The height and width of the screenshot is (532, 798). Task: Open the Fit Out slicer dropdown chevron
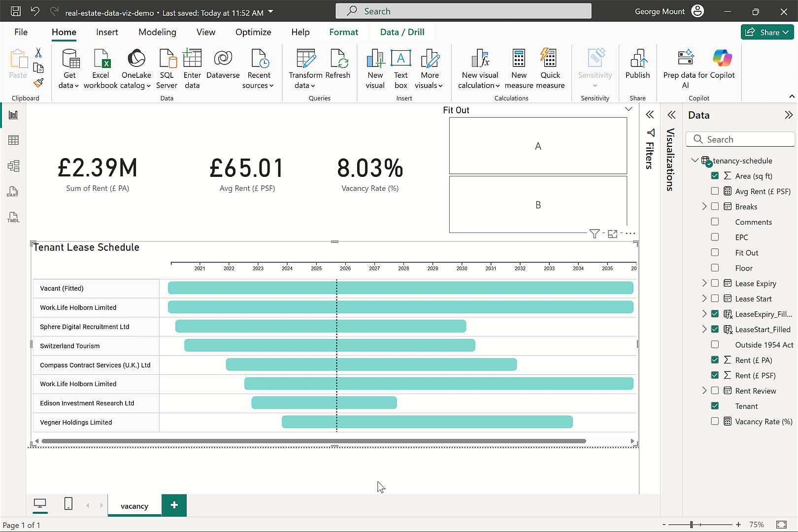(629, 109)
